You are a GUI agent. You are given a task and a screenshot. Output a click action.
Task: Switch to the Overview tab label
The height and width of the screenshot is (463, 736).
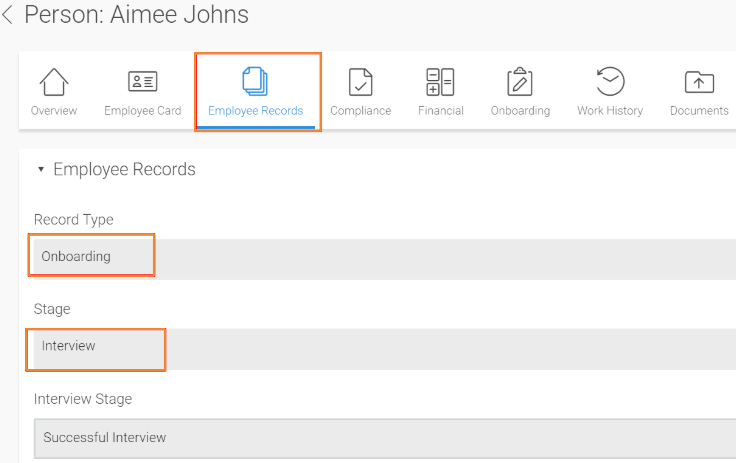(x=54, y=111)
